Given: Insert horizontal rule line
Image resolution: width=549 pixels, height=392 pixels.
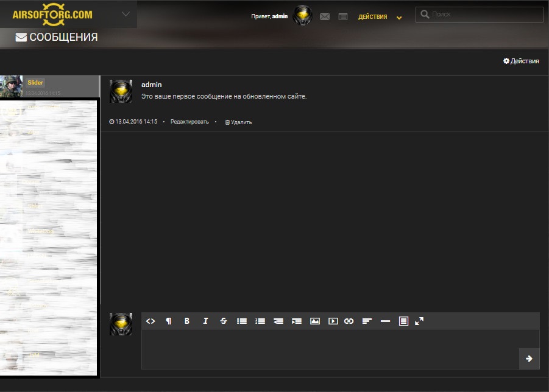Looking at the screenshot, I should (x=385, y=321).
